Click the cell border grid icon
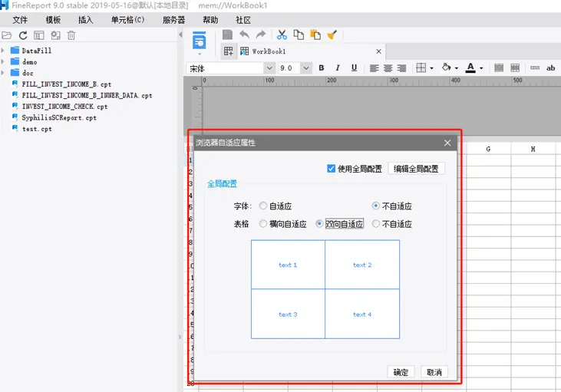Viewport: 561px width, 392px height. [421, 68]
